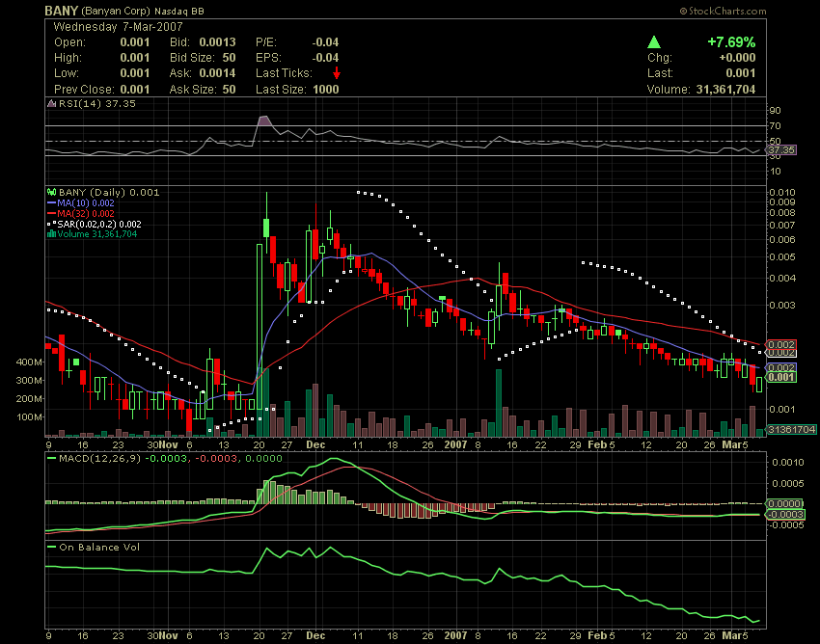Click the P/E value -0.04
Image resolution: width=820 pixels, height=644 pixels.
325,42
